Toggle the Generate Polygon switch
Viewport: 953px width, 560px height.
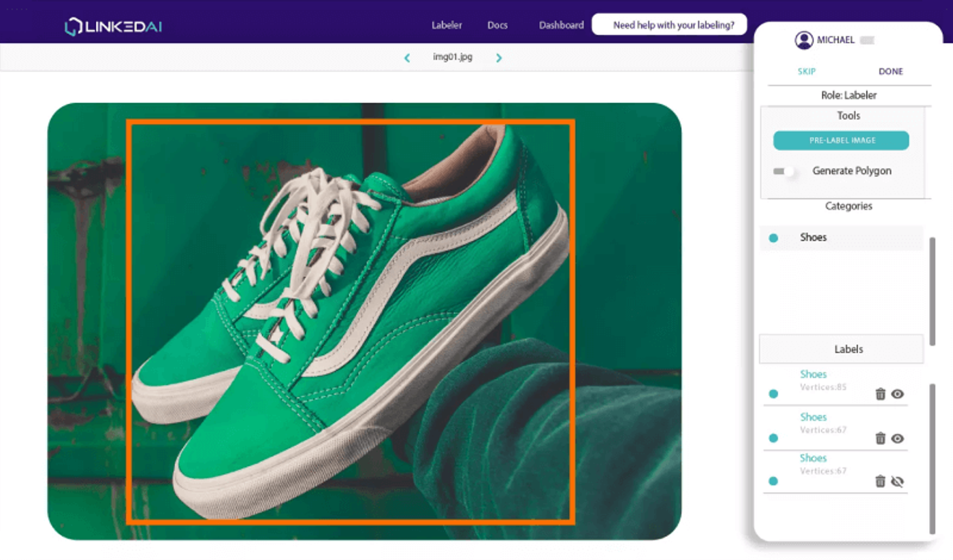784,171
